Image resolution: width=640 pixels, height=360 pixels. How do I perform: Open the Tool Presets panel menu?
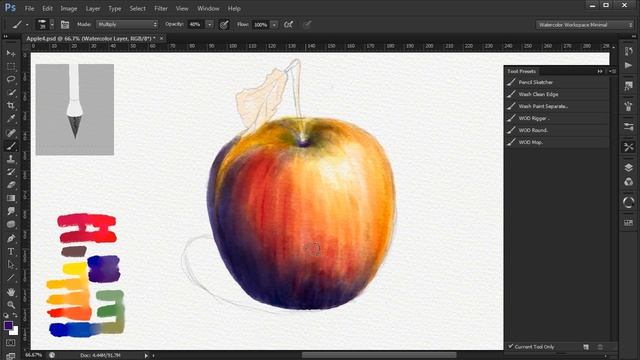tap(612, 71)
